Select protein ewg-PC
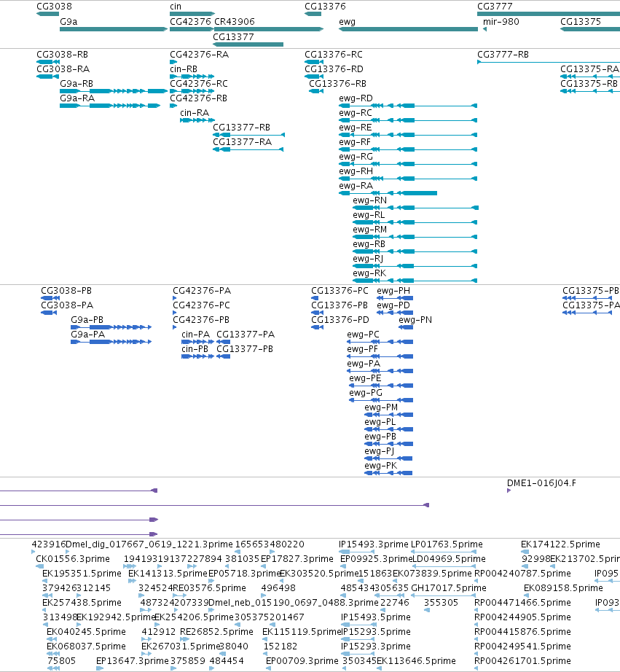The height and width of the screenshot is (672, 620). click(380, 342)
